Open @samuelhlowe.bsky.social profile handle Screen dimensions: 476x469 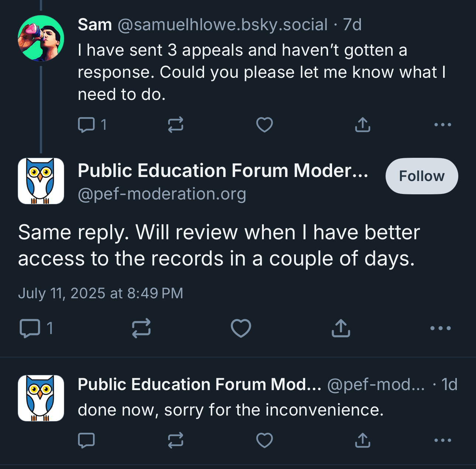223,25
